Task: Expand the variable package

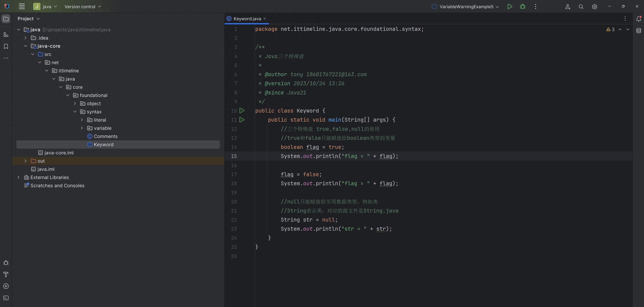Action: coord(82,128)
